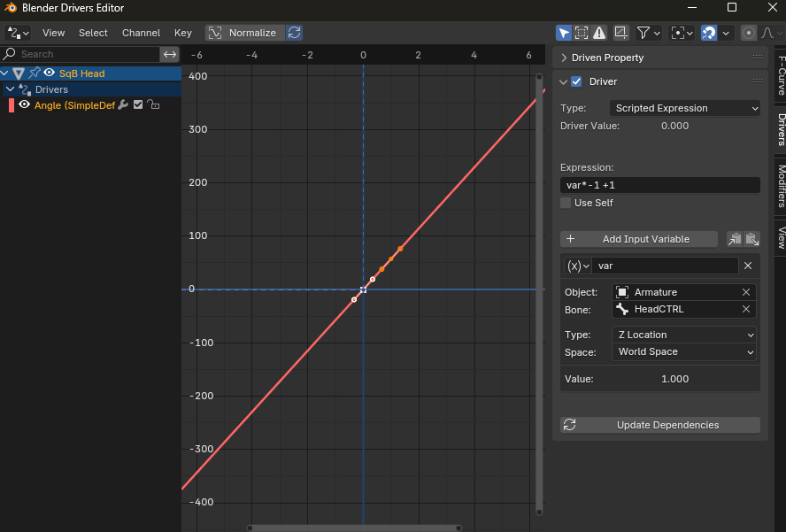Screen dimensions: 786x532
Task: Remove the var input variable
Action: (x=748, y=266)
